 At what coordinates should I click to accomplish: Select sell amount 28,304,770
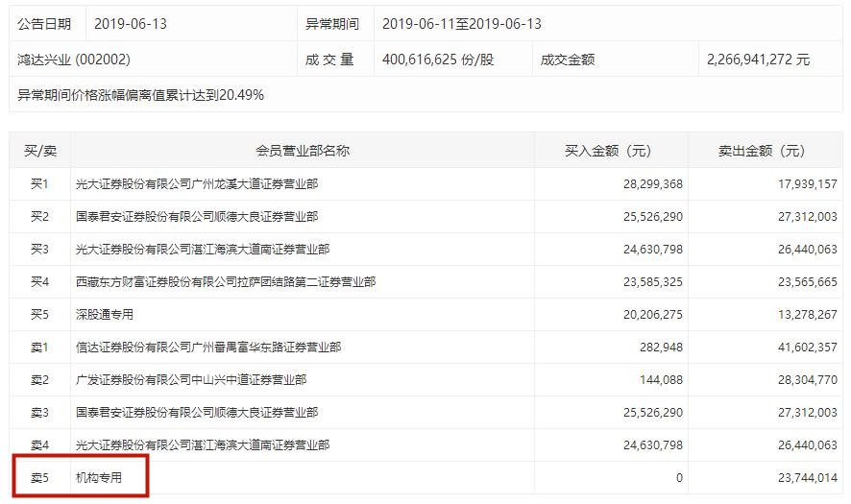pos(808,379)
